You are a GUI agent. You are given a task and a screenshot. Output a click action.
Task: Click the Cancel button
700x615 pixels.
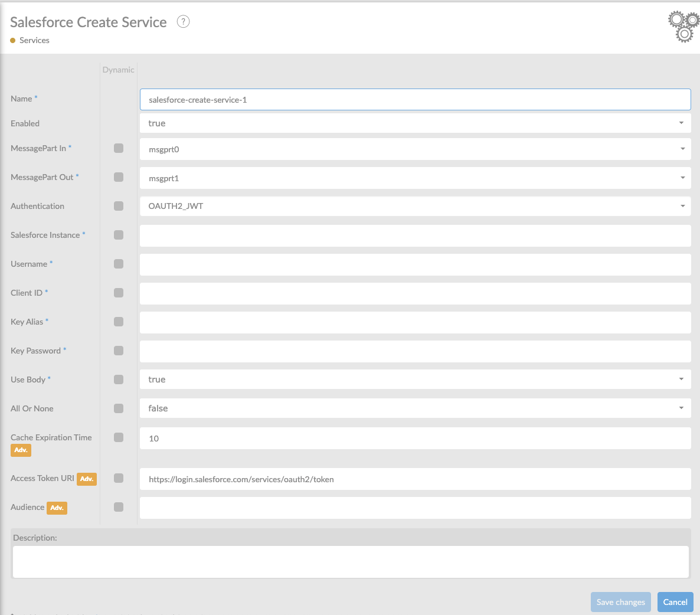675,602
